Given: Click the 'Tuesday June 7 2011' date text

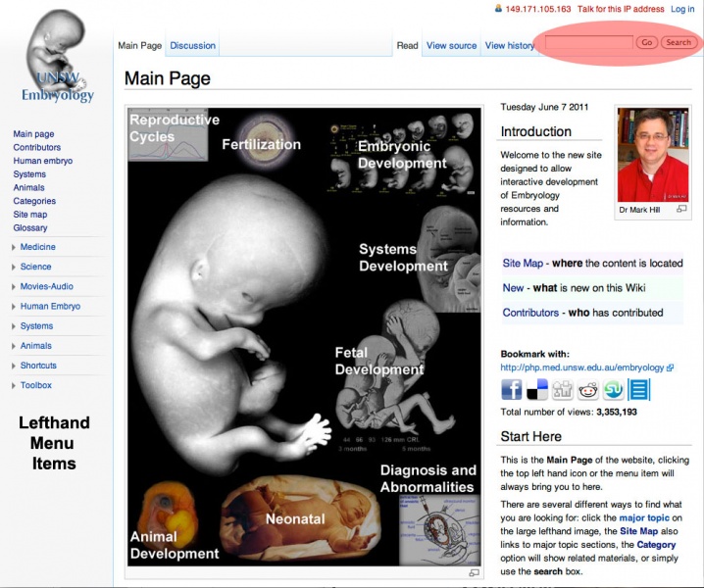Looking at the screenshot, I should pos(544,107).
